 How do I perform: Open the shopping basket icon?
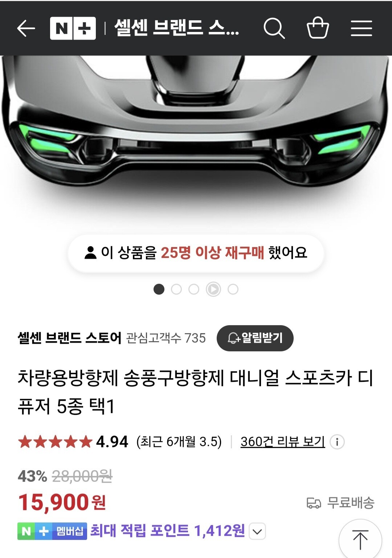point(318,28)
